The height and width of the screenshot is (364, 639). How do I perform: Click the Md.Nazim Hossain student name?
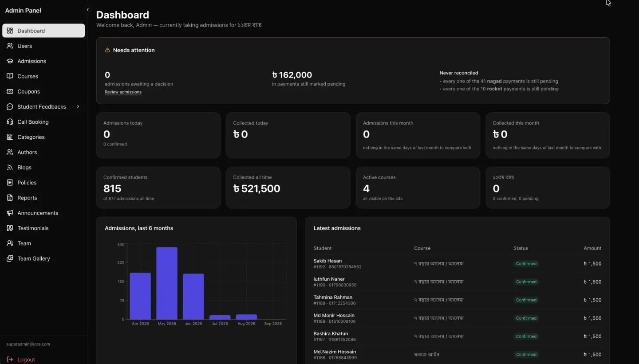point(335,352)
